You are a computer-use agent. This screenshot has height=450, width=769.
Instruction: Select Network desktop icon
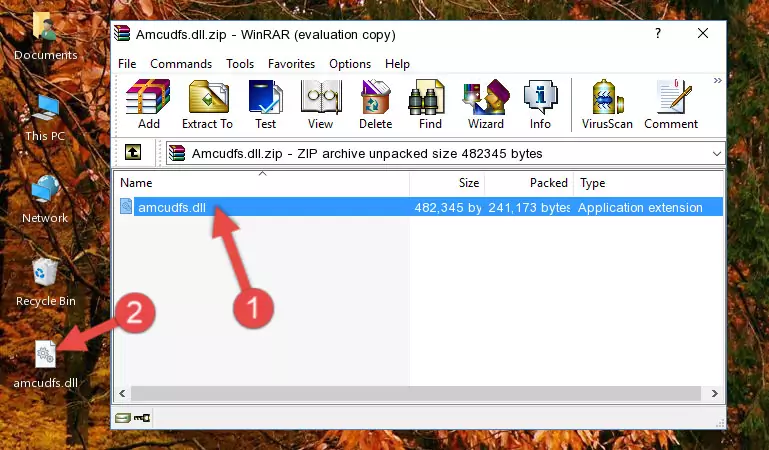[x=45, y=200]
